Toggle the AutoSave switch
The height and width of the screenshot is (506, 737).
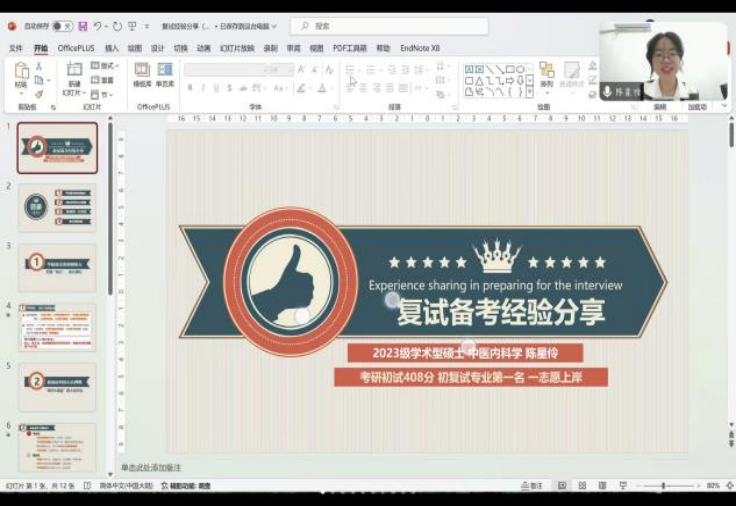click(x=61, y=26)
